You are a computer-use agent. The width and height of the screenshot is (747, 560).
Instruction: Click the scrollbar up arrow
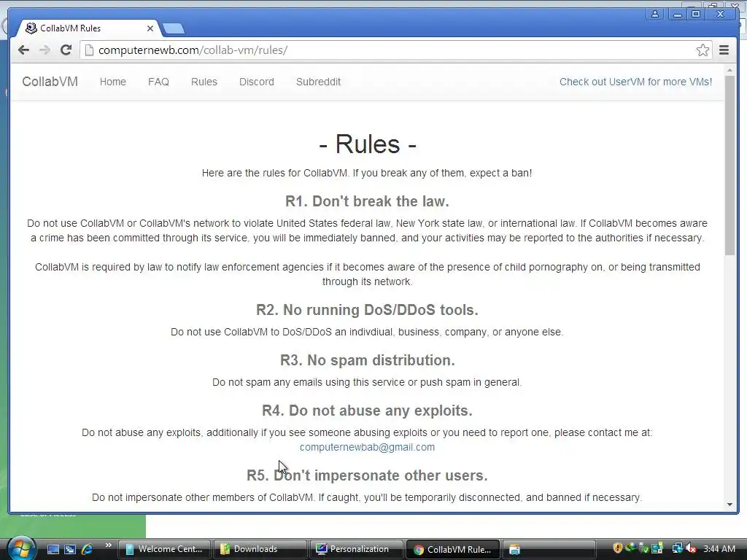[729, 71]
